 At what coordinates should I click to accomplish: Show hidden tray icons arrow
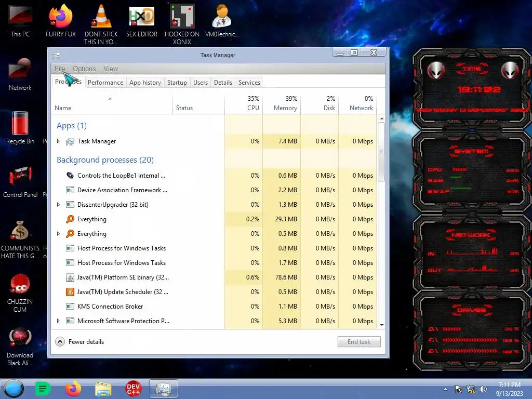[445, 389]
